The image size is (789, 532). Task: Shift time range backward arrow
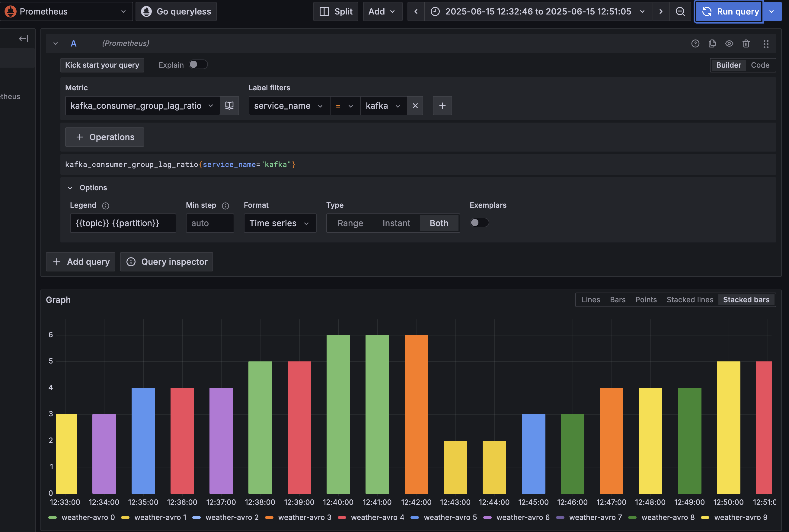pos(416,11)
